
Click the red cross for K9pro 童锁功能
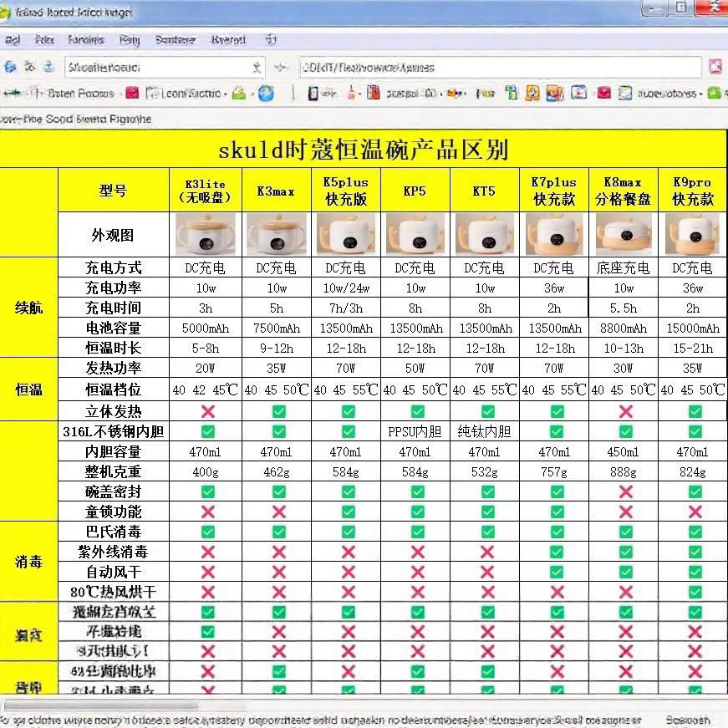coord(695,512)
